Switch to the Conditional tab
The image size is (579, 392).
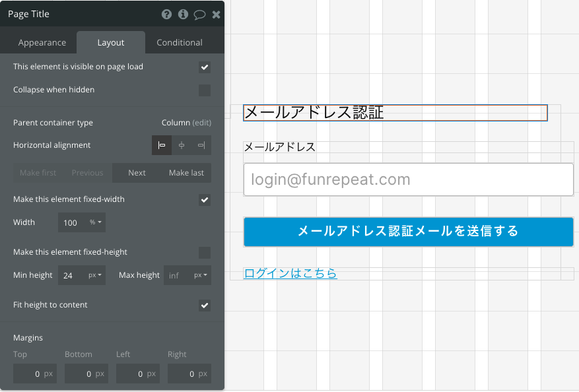point(180,42)
